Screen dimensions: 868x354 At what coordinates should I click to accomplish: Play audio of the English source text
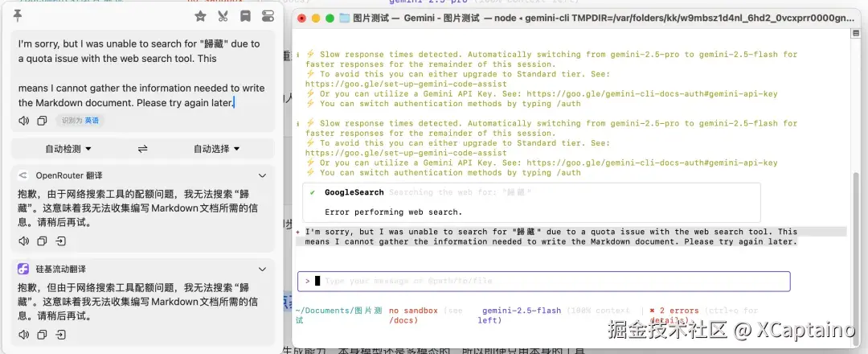click(x=23, y=120)
